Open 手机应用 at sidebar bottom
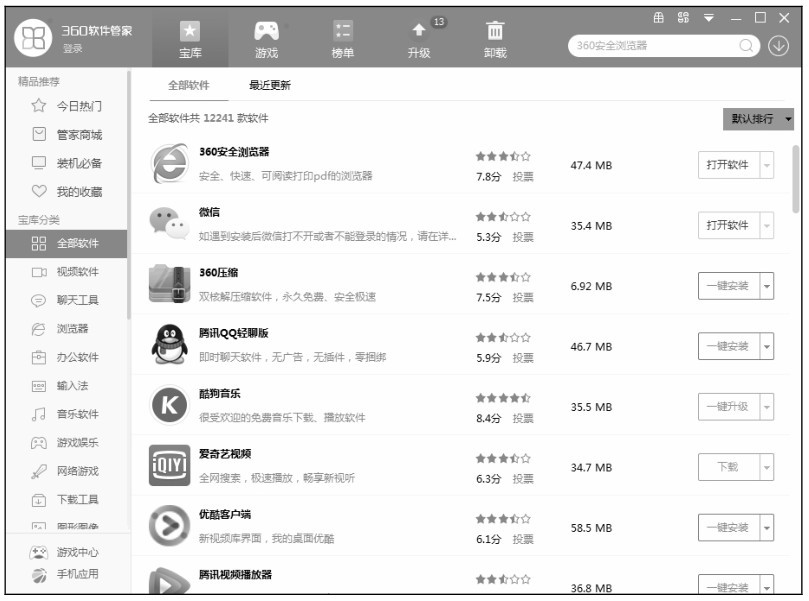This screenshot has height=601, width=809. click(x=64, y=574)
